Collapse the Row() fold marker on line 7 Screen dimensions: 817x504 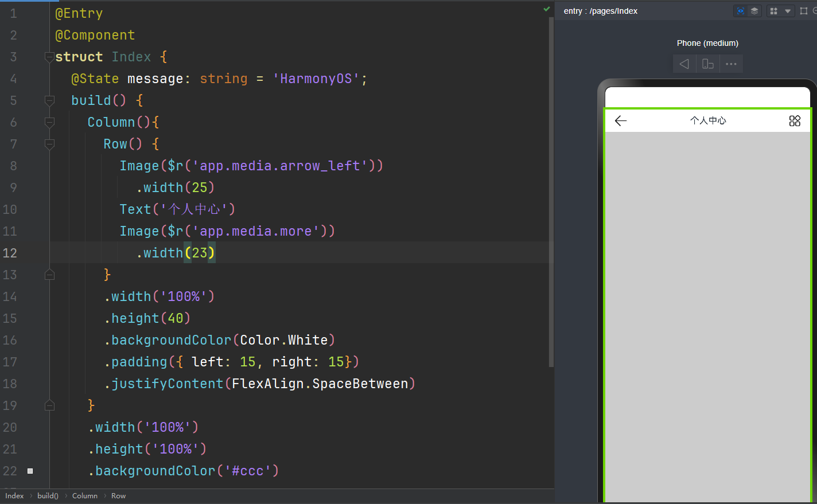[49, 144]
